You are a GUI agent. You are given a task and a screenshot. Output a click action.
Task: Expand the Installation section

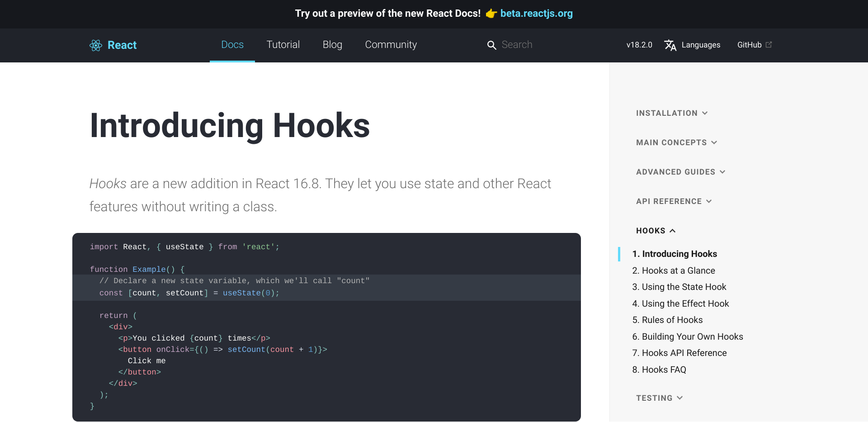[672, 113]
